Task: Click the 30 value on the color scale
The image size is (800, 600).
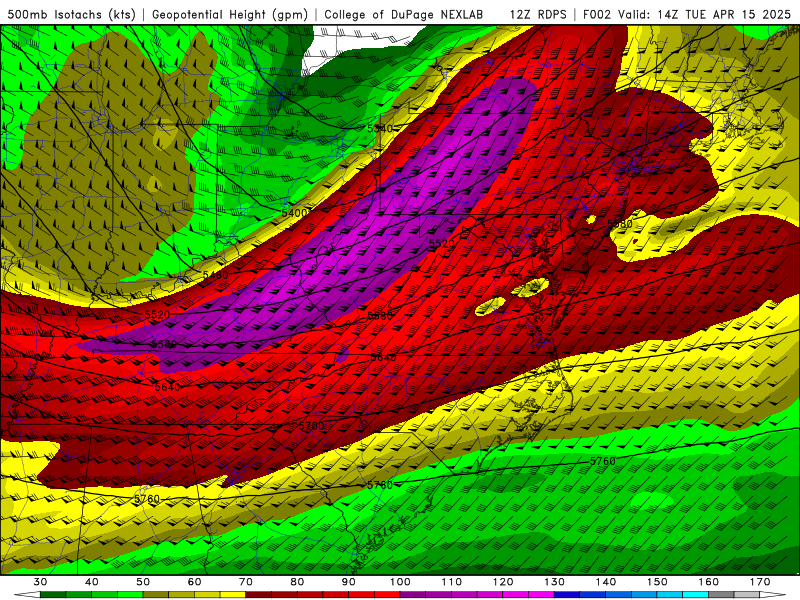Action: [x=40, y=582]
